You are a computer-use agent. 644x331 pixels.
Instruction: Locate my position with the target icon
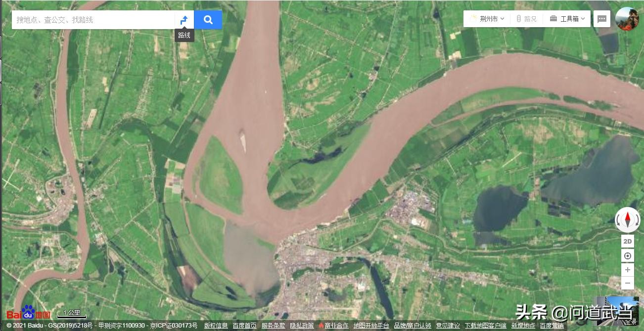[628, 256]
